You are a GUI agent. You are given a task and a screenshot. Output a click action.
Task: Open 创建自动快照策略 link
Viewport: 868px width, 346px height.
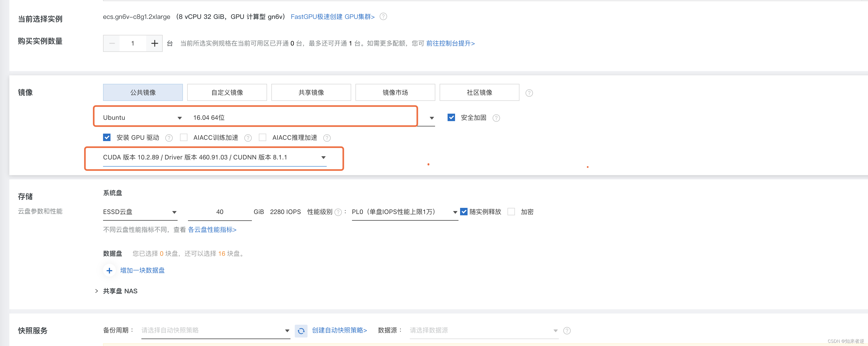(x=339, y=331)
